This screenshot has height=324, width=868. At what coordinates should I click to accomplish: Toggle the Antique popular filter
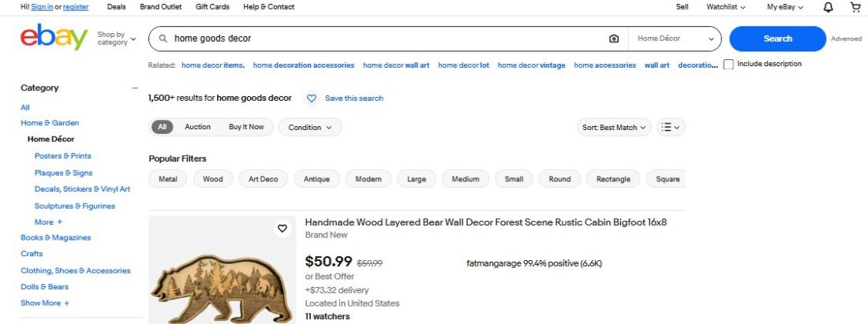pyautogui.click(x=316, y=179)
